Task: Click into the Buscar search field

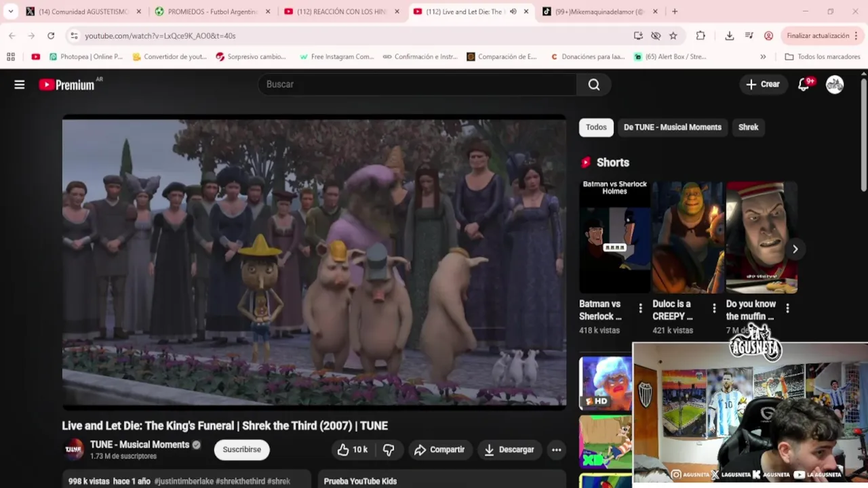Action: coord(417,85)
